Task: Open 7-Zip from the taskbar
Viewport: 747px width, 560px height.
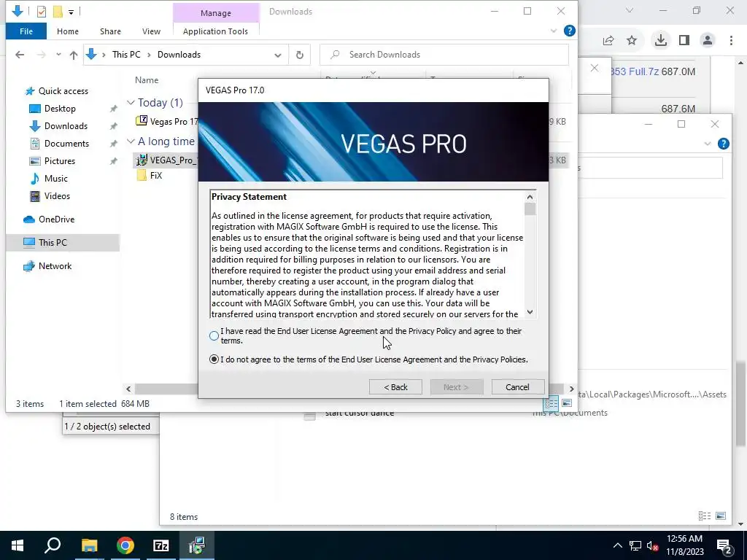Action: pyautogui.click(x=161, y=545)
